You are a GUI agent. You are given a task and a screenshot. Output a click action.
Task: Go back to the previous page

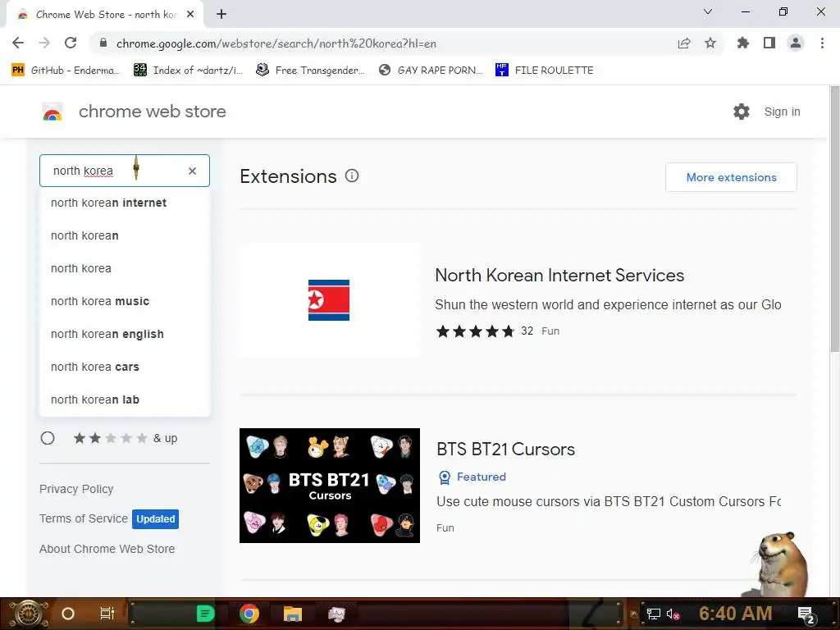point(18,43)
